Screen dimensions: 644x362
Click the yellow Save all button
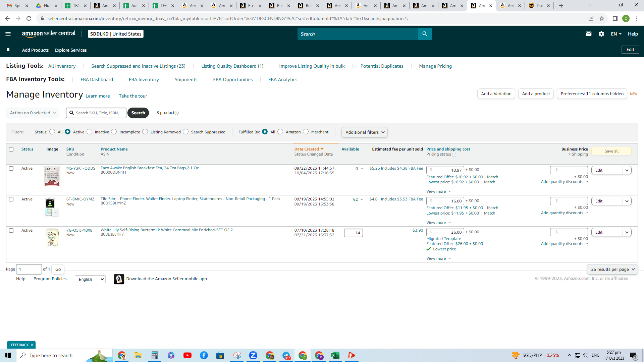point(611,151)
